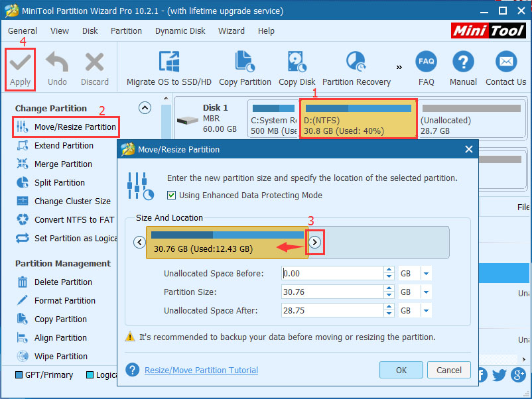Viewport: 532px width, 399px height.
Task: Open the dialog help question mark icon
Action: click(x=132, y=370)
